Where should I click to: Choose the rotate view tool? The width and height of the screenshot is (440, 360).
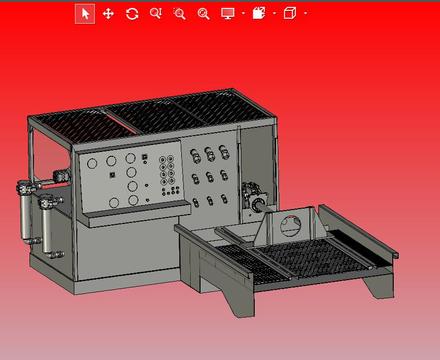[x=132, y=14]
